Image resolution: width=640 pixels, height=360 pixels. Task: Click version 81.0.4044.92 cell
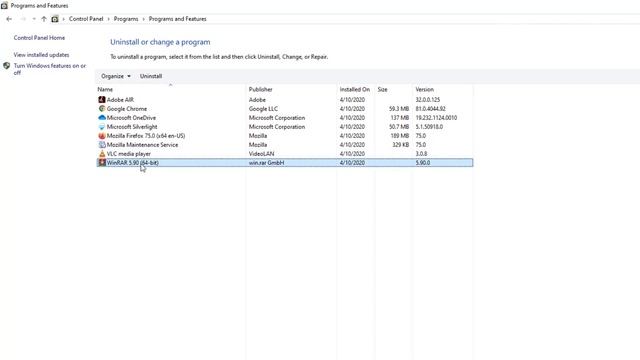click(431, 109)
